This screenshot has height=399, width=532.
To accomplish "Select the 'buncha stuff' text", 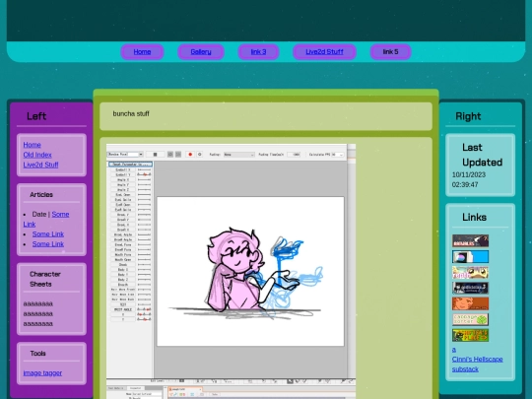I will coord(131,113).
